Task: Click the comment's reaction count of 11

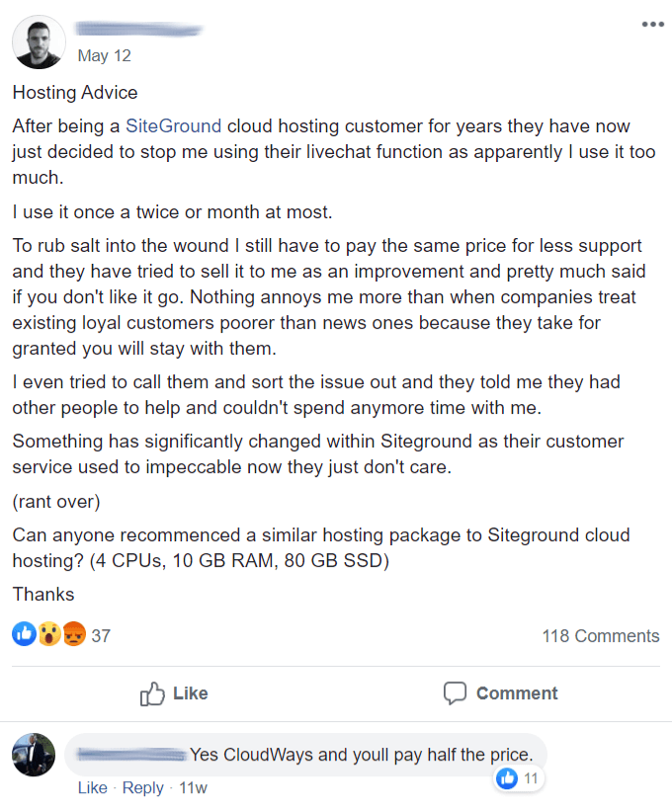Action: tap(532, 778)
